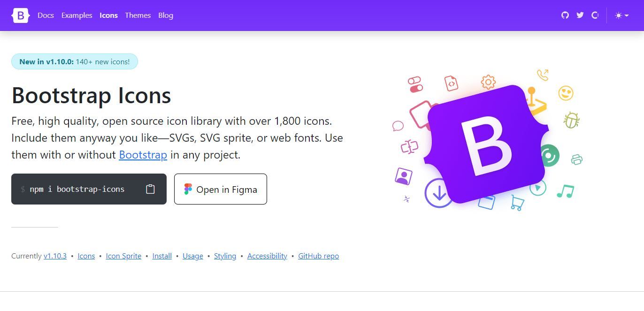Open the v1.10.3 version link
The image size is (644, 311).
coord(55,256)
